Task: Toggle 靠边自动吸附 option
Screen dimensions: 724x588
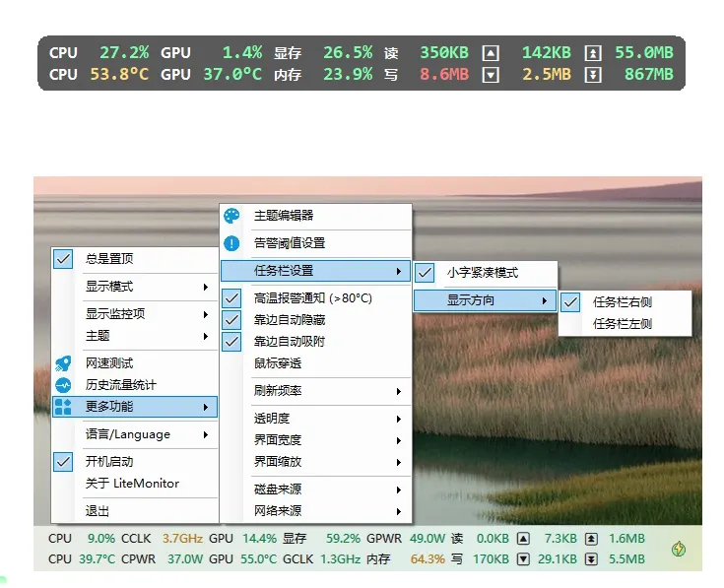Action: 316,342
